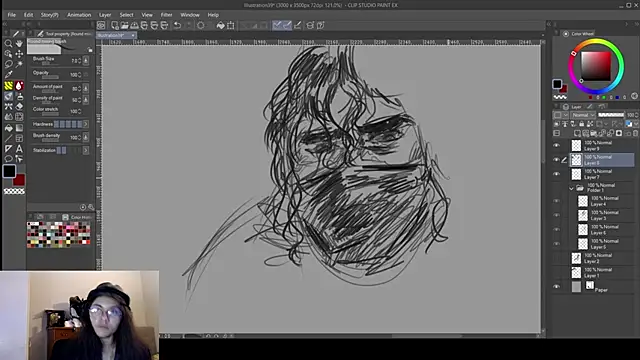Click the color wheel saturation square
The image size is (640, 360).
coord(596,66)
